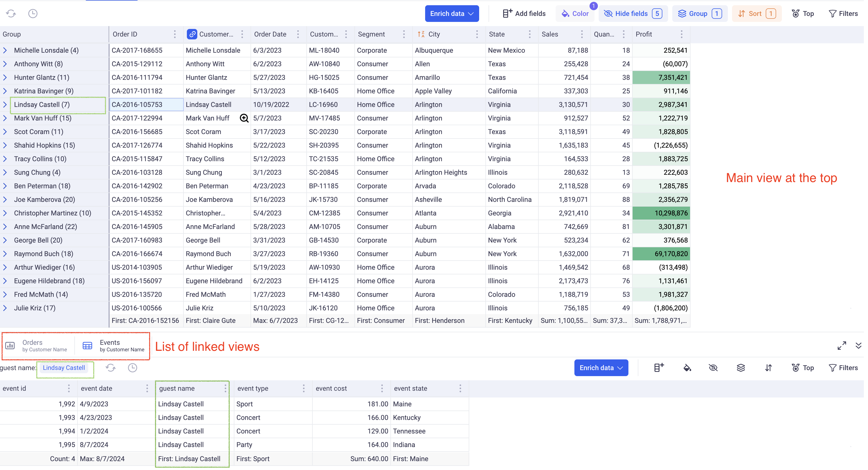Open the Profit column options menu
The height and width of the screenshot is (470, 868).
click(681, 34)
